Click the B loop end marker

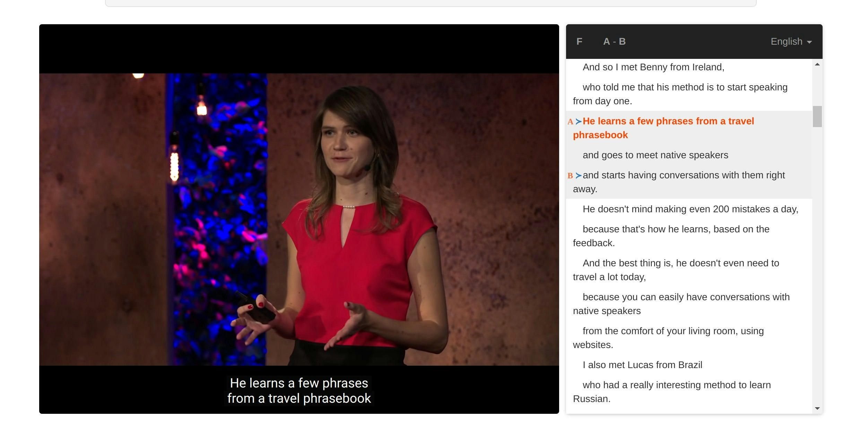pos(570,176)
